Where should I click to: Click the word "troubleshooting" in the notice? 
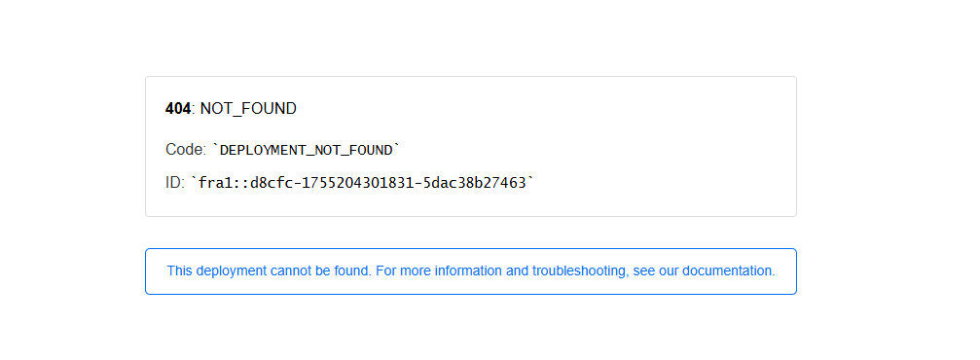579,271
